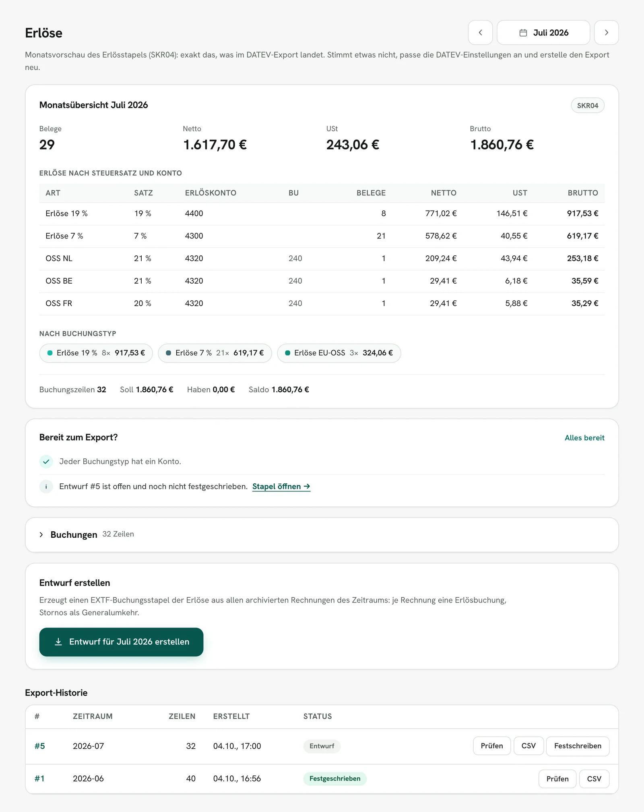Click the green check icon next to Buchungstyp
This screenshot has width=644, height=812.
pos(46,462)
